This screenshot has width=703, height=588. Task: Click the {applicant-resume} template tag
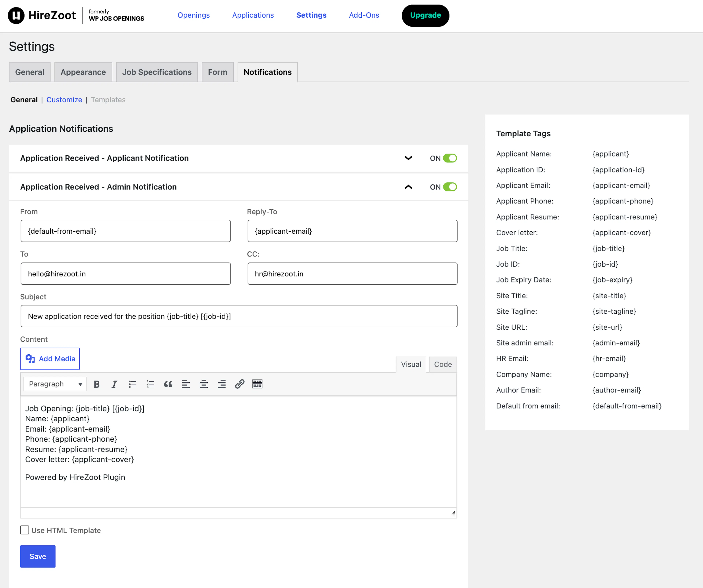pyautogui.click(x=625, y=217)
